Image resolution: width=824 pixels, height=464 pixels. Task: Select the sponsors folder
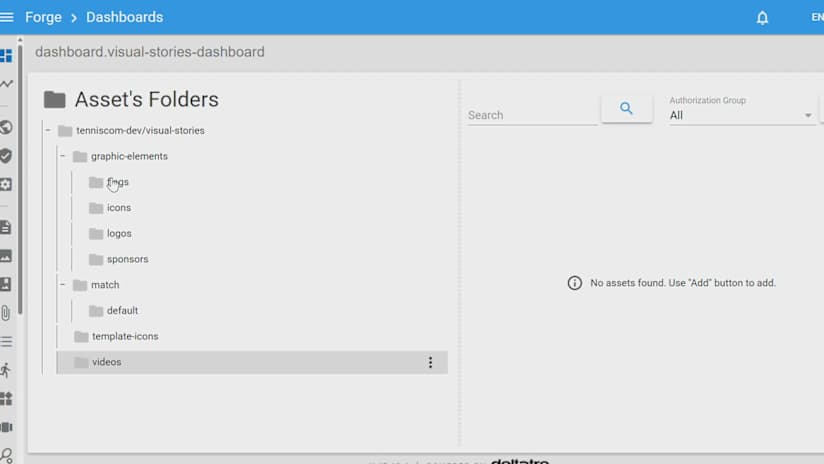[x=127, y=259]
